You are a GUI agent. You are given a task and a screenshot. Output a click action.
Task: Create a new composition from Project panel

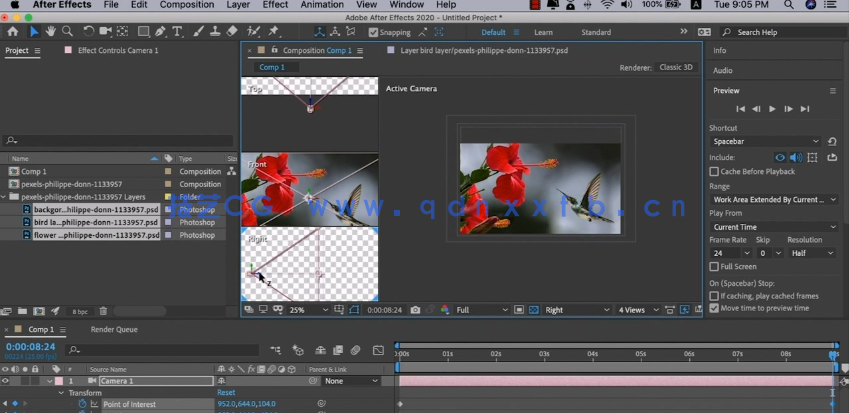[x=38, y=311]
